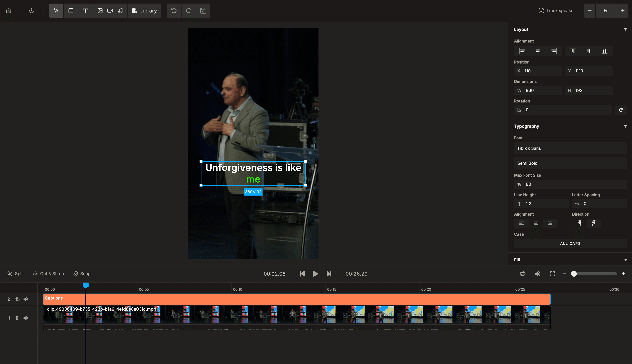Click the Fit zoom button
Screen dimensions: 632x364
point(606,10)
